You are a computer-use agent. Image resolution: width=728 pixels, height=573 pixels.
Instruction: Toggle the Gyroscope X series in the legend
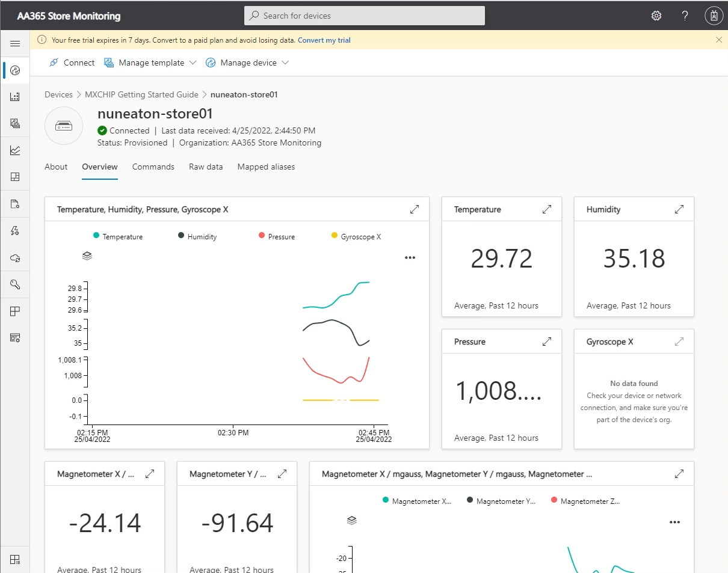356,236
